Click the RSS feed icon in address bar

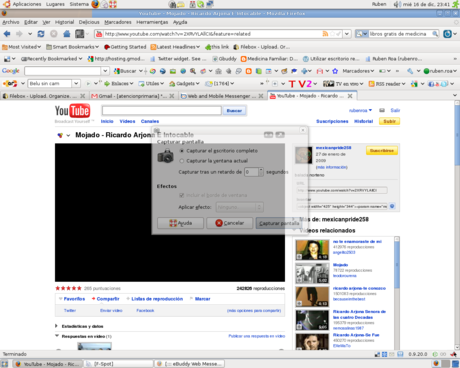(x=325, y=34)
